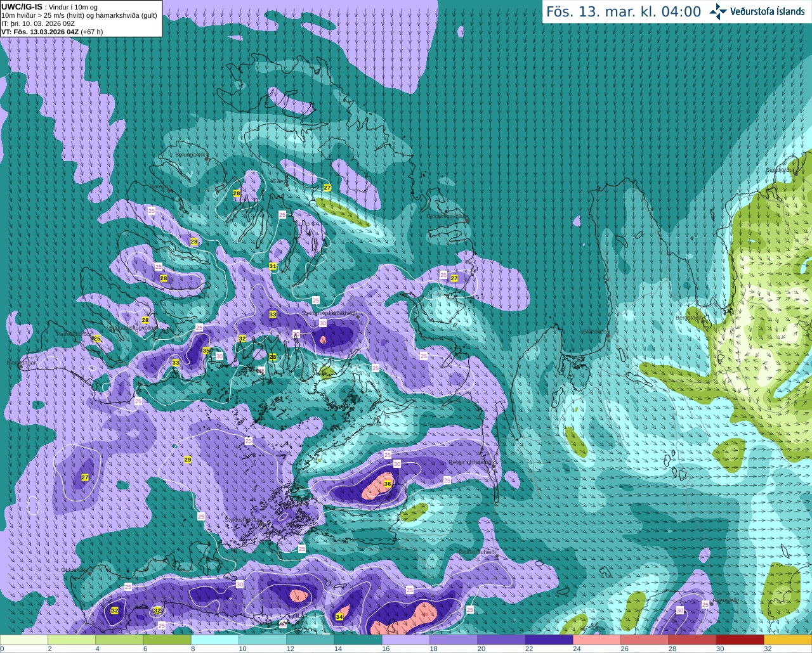Click the white 30 contour label near Hveravellir

pos(679,611)
